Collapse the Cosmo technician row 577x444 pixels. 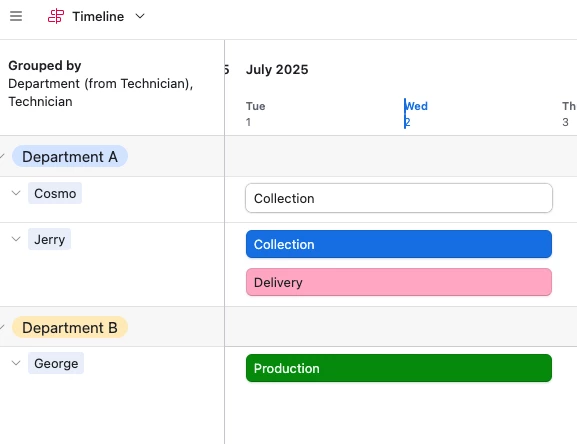pos(16,193)
